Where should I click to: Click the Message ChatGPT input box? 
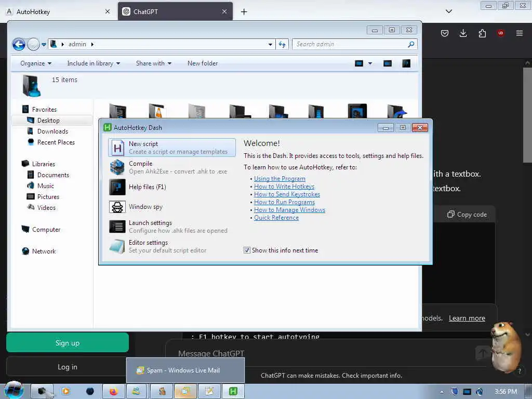326,353
